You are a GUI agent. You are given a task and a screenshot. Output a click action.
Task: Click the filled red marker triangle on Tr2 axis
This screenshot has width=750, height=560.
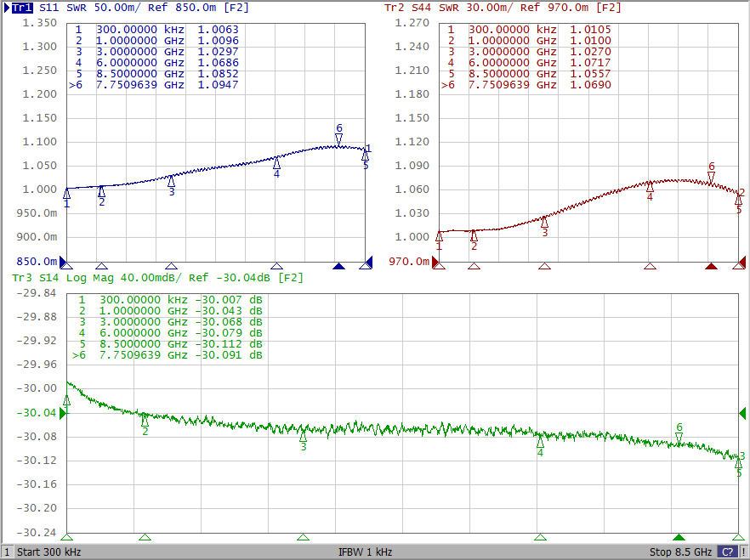(711, 266)
